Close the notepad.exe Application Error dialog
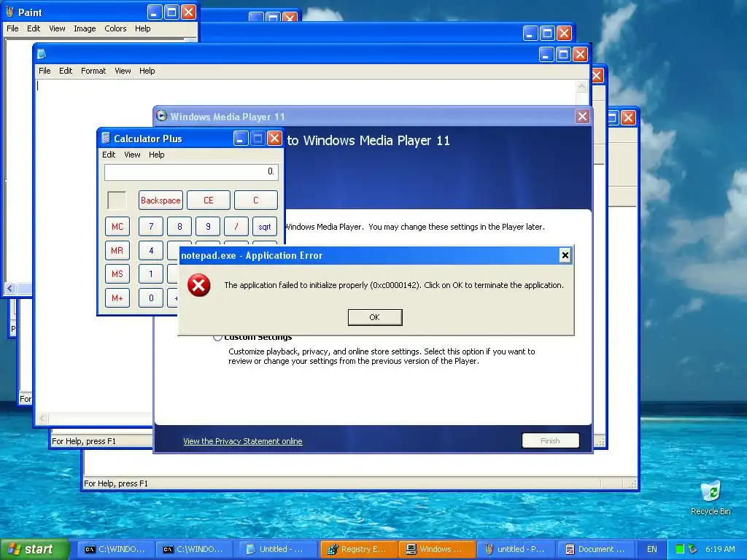The image size is (747, 560). coord(565,255)
